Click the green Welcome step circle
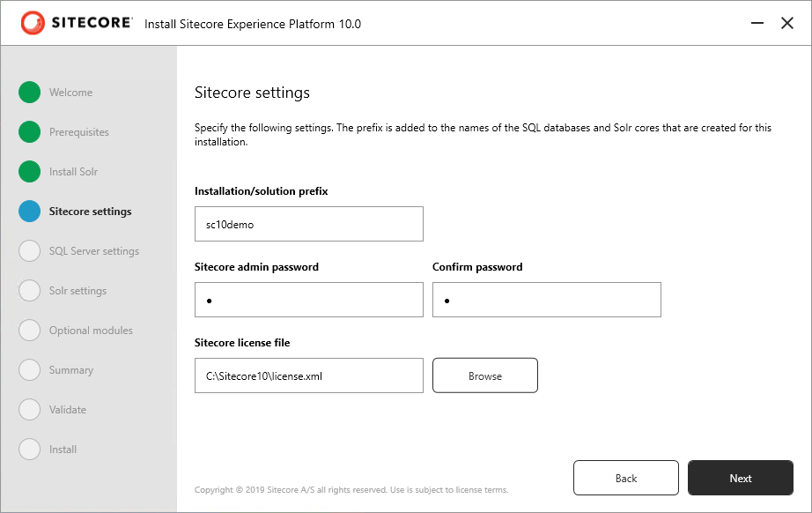The width and height of the screenshot is (812, 513). 30,93
